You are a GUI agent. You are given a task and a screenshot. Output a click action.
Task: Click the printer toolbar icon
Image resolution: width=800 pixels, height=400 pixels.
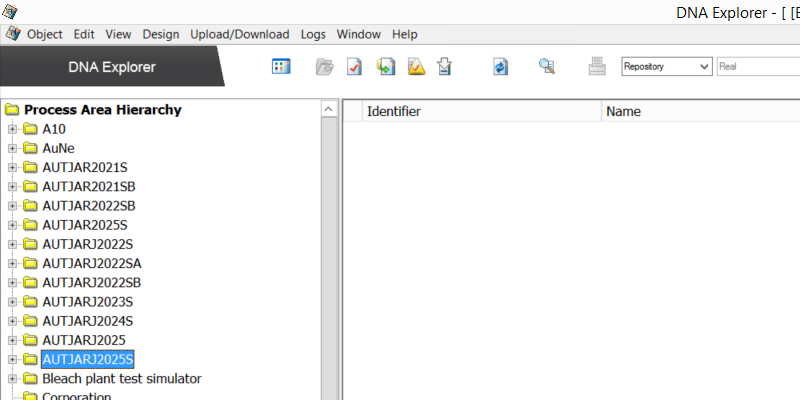tap(597, 67)
